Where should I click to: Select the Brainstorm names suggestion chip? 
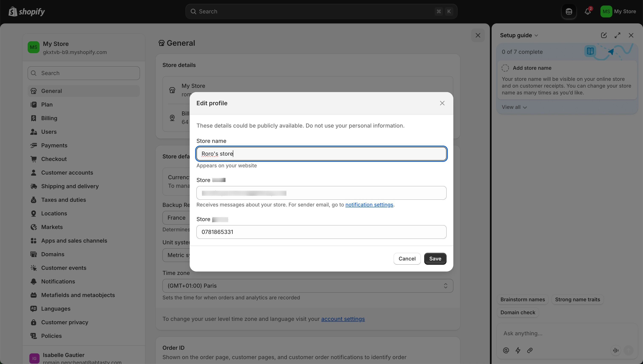coord(522,299)
